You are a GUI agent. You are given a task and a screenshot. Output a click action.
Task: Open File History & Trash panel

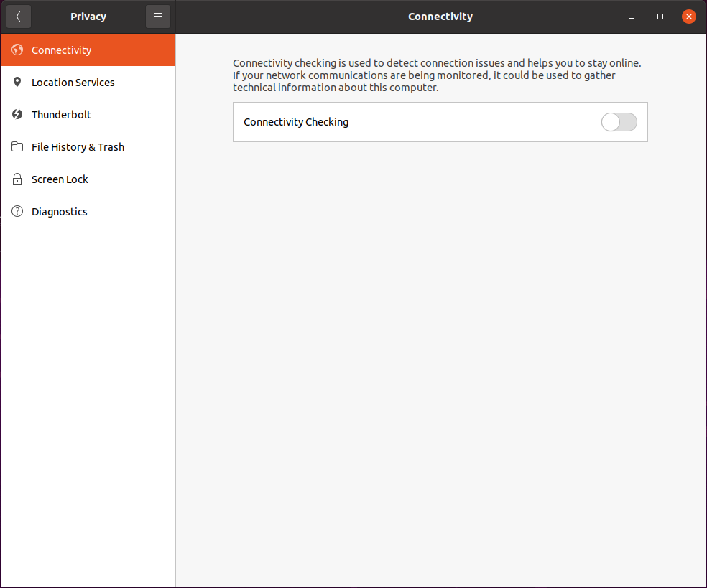coord(88,147)
